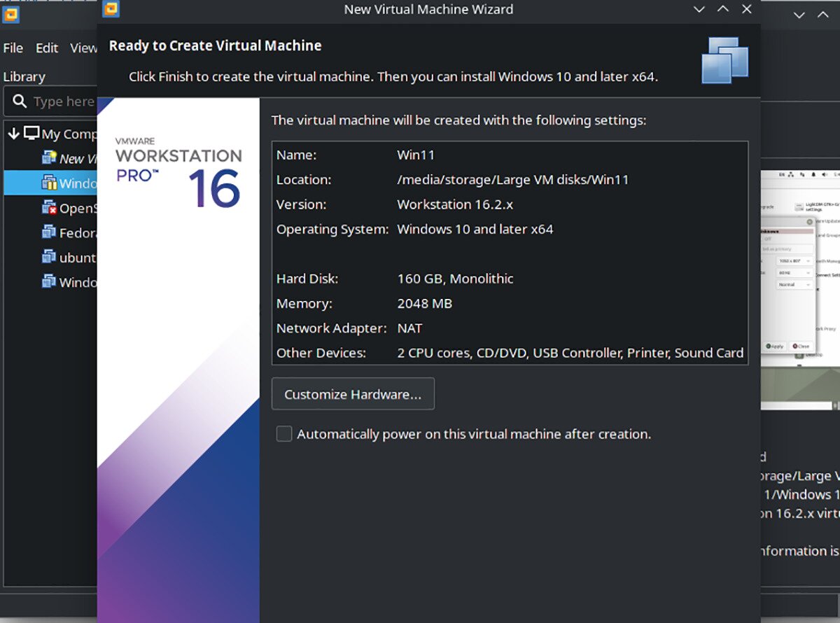The height and width of the screenshot is (623, 840).
Task: Open the Edit menu
Action: [46, 48]
